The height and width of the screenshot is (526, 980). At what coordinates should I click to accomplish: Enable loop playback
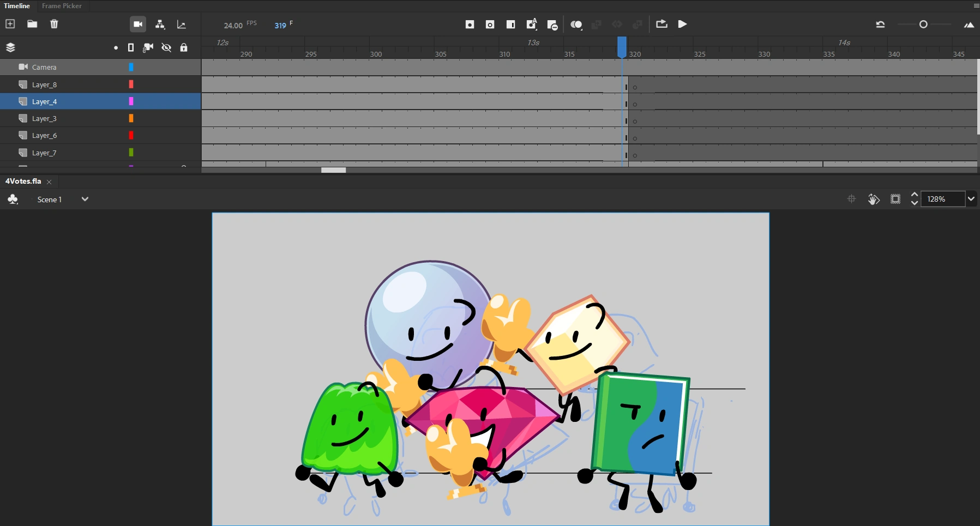(662, 24)
